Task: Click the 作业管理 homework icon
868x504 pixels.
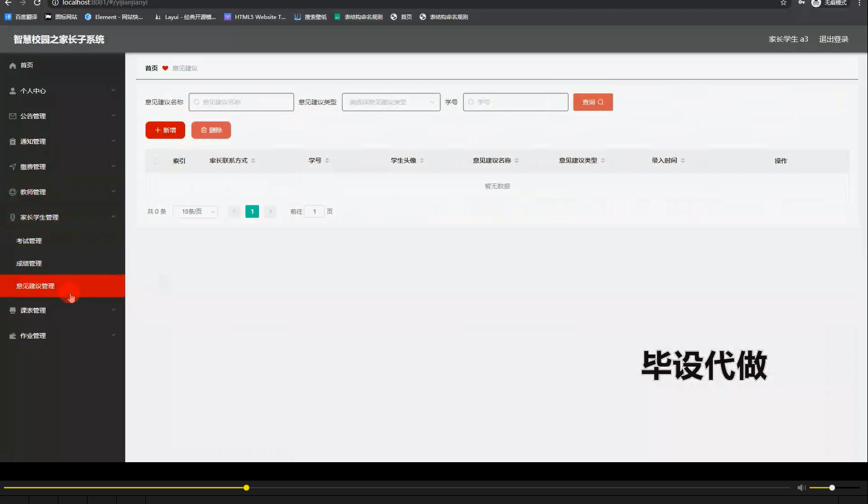Action: (x=12, y=336)
